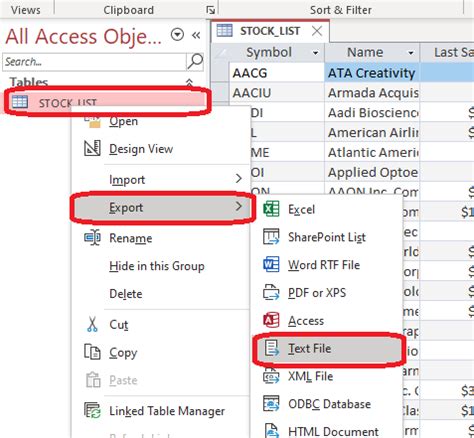Click the search magnifier icon

(195, 61)
